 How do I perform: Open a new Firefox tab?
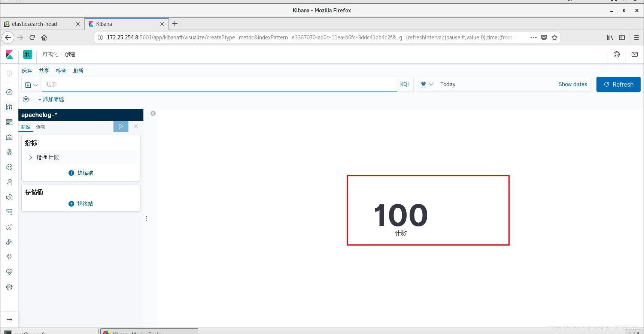[x=175, y=24]
